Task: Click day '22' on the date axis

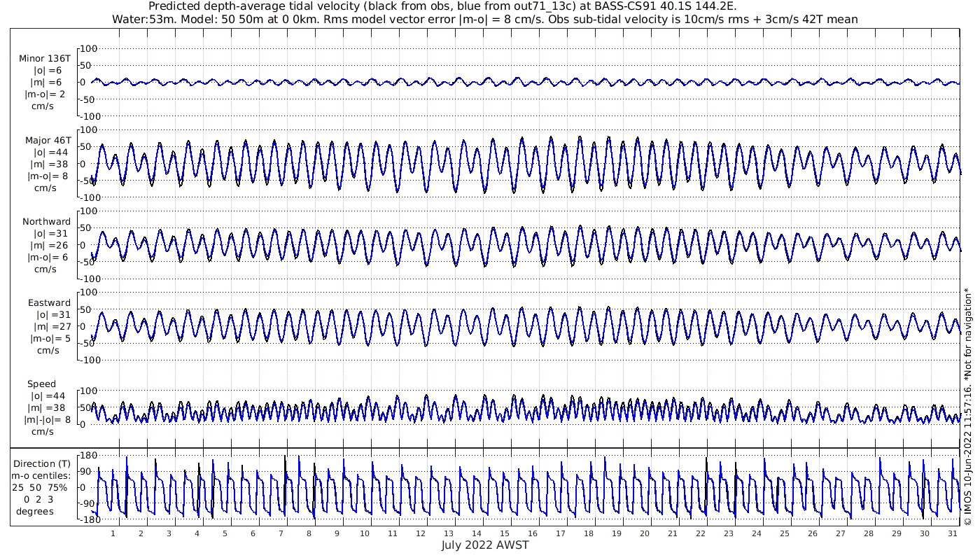Action: [x=700, y=533]
